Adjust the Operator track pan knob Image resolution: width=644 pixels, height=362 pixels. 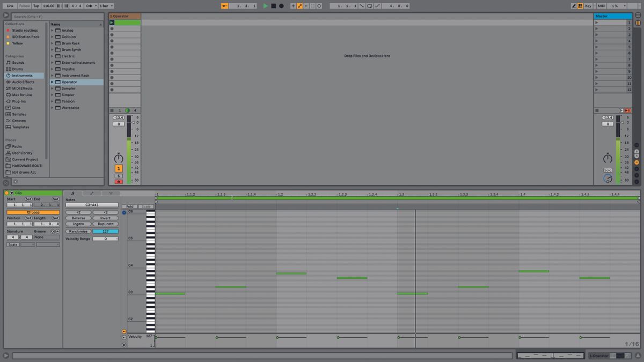(x=119, y=159)
